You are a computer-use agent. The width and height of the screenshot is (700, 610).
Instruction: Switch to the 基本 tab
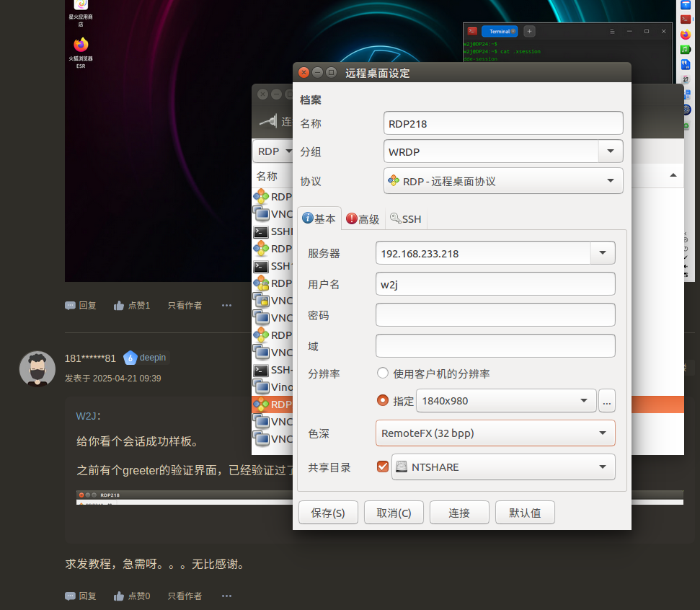(319, 218)
